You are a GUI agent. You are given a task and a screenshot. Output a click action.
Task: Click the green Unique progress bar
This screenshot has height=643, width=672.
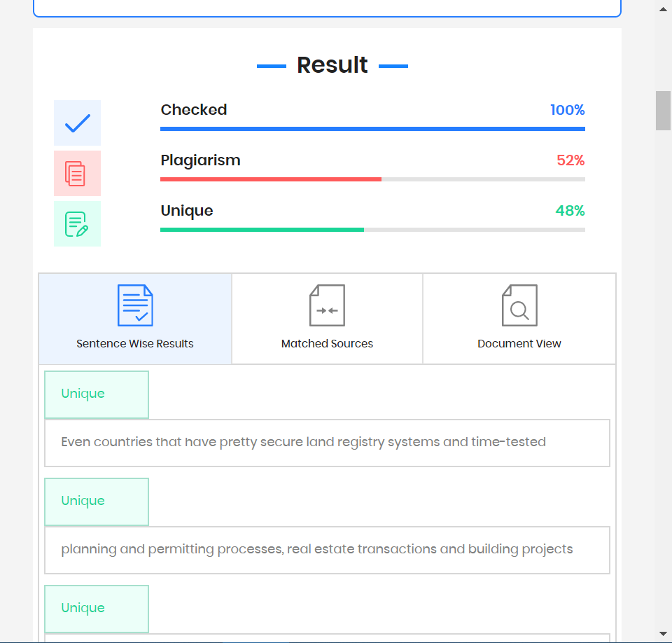coord(262,230)
